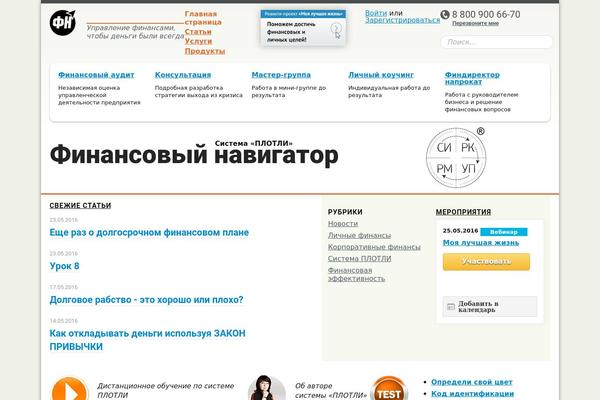600x400 pixels.
Task: Open the Консультация service link
Action: click(183, 75)
